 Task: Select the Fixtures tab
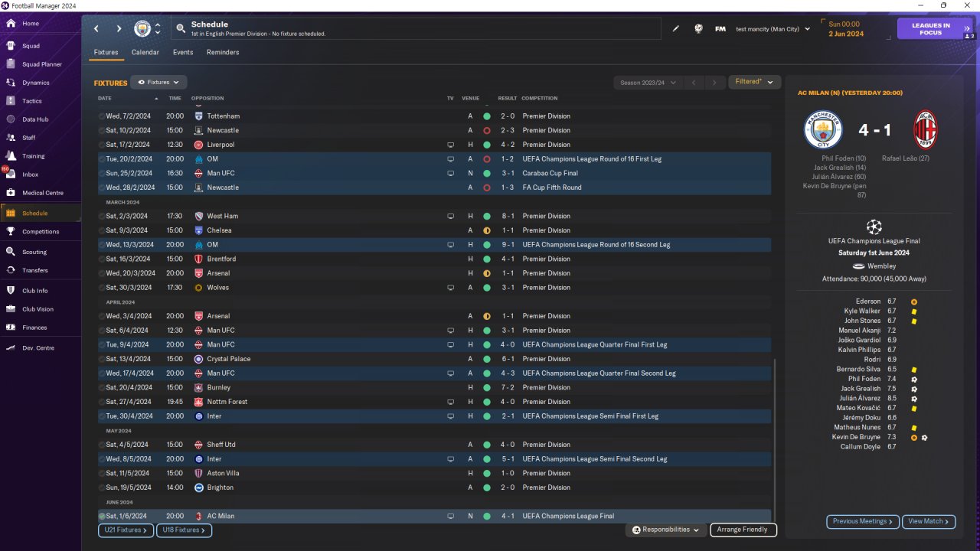106,52
